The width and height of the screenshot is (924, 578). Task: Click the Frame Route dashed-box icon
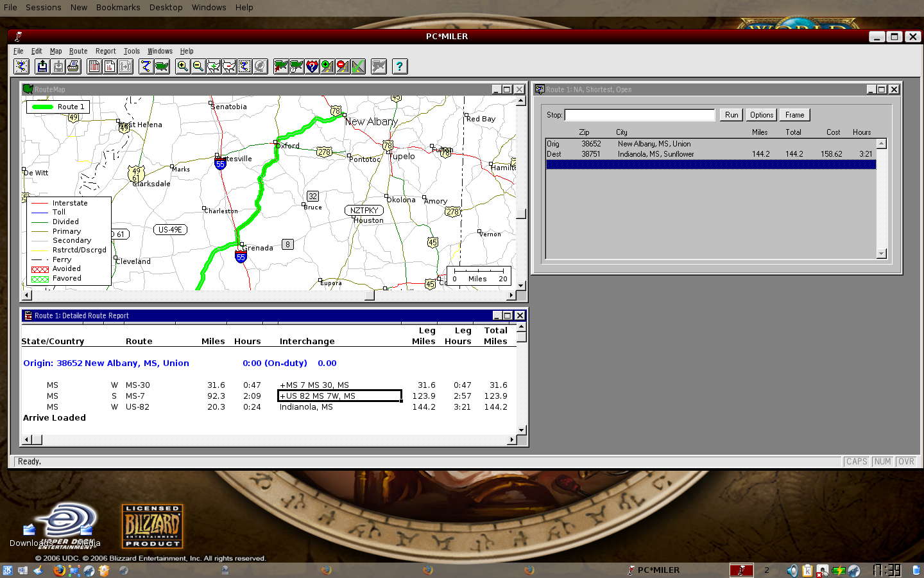[x=244, y=66]
